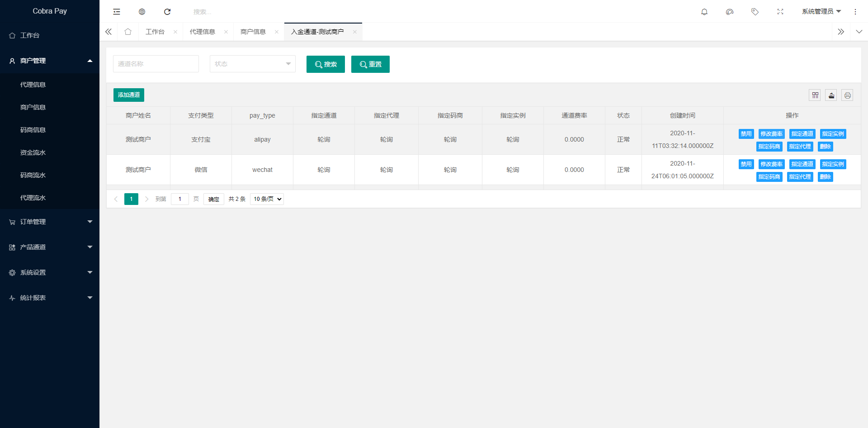Click the export table icon

tap(831, 95)
